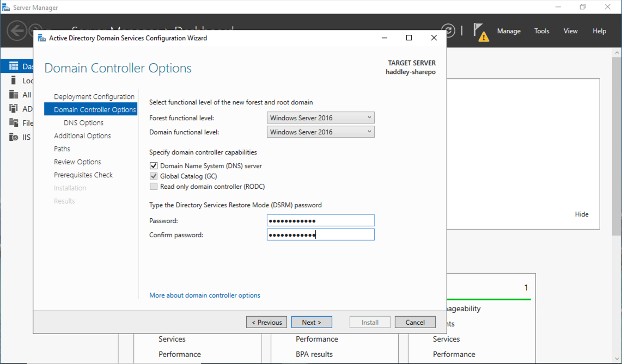This screenshot has height=364, width=622.
Task: Click the target server name haddley-sharepo
Action: coord(411,72)
